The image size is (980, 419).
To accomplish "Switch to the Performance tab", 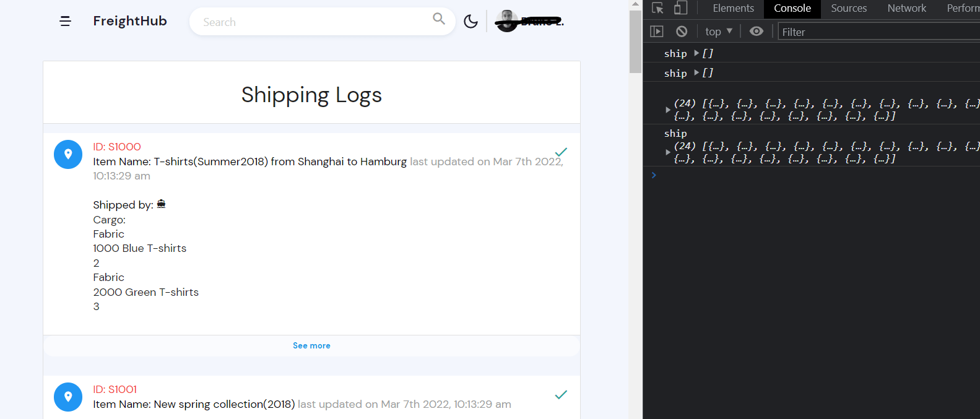I will click(x=963, y=8).
